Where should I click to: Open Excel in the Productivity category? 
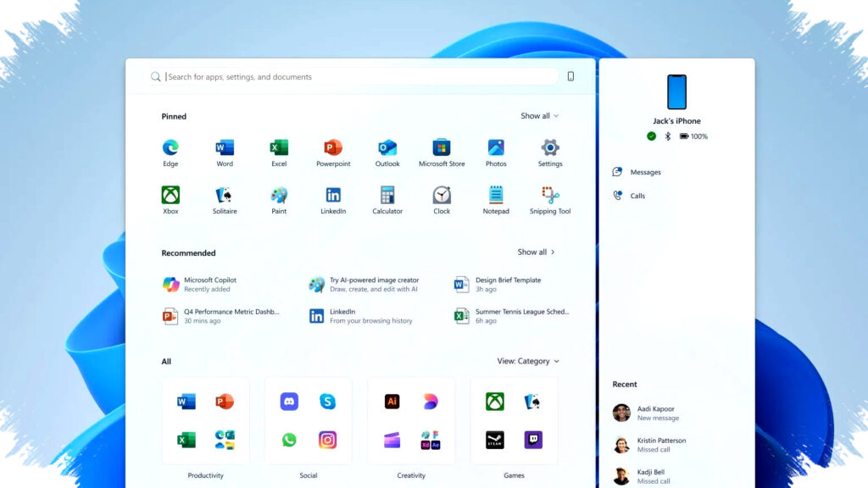186,440
